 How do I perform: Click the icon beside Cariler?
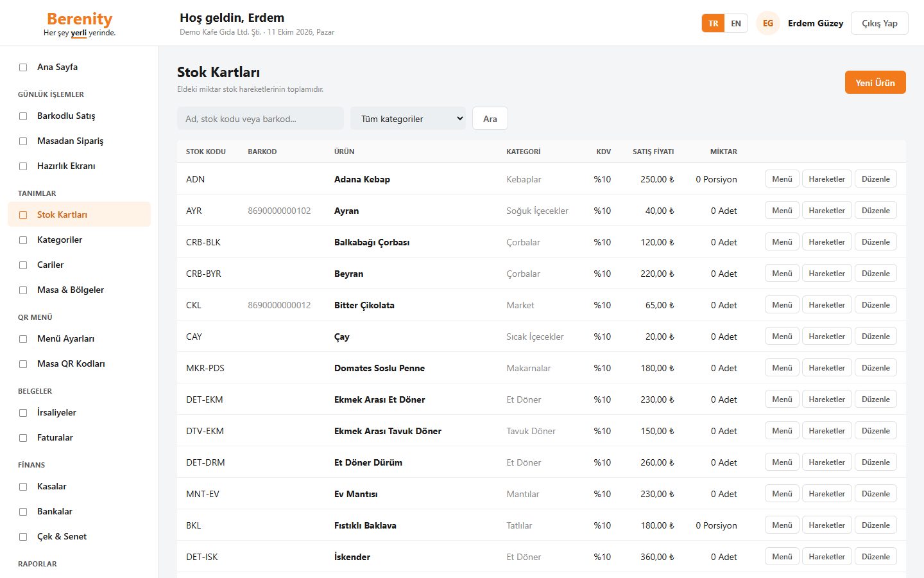coord(23,265)
